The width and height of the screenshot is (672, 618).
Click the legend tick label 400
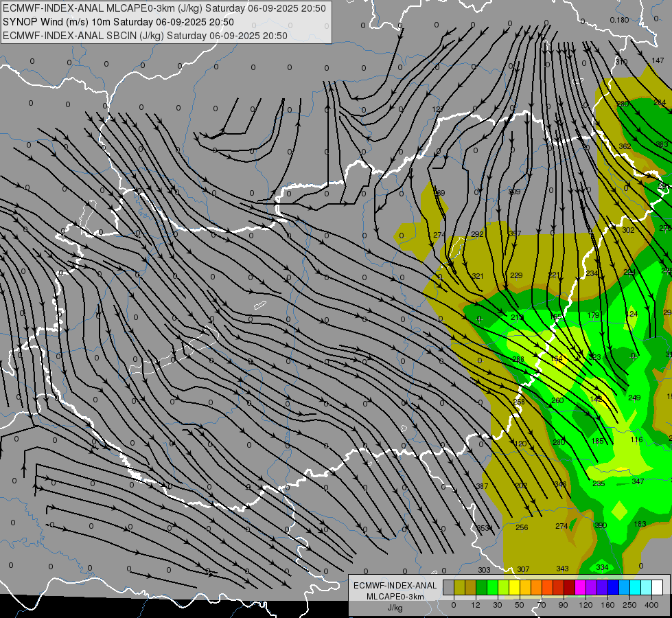click(651, 605)
